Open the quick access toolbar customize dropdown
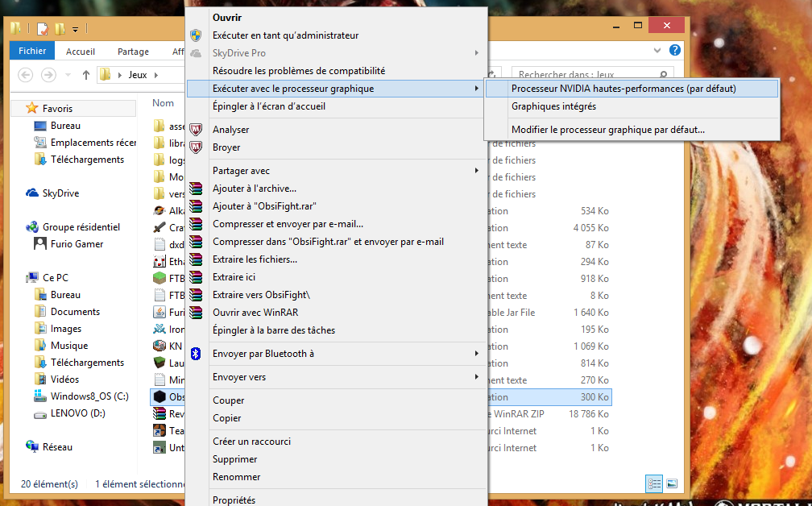The height and width of the screenshot is (506, 812). coord(75,29)
